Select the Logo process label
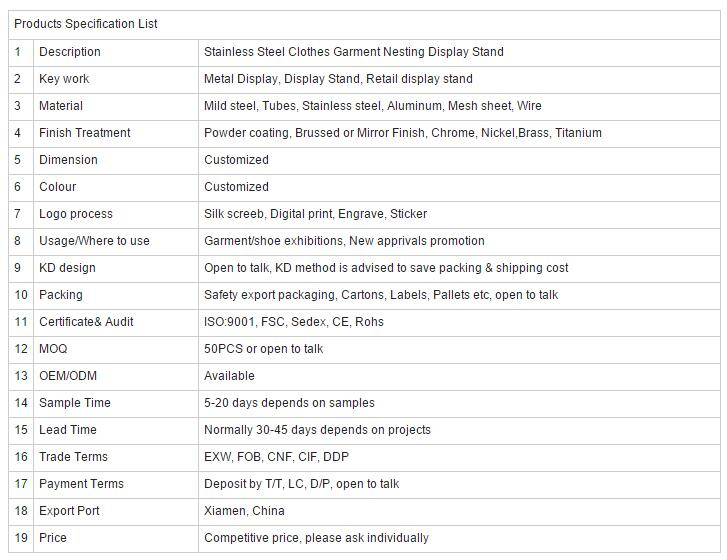 click(76, 214)
